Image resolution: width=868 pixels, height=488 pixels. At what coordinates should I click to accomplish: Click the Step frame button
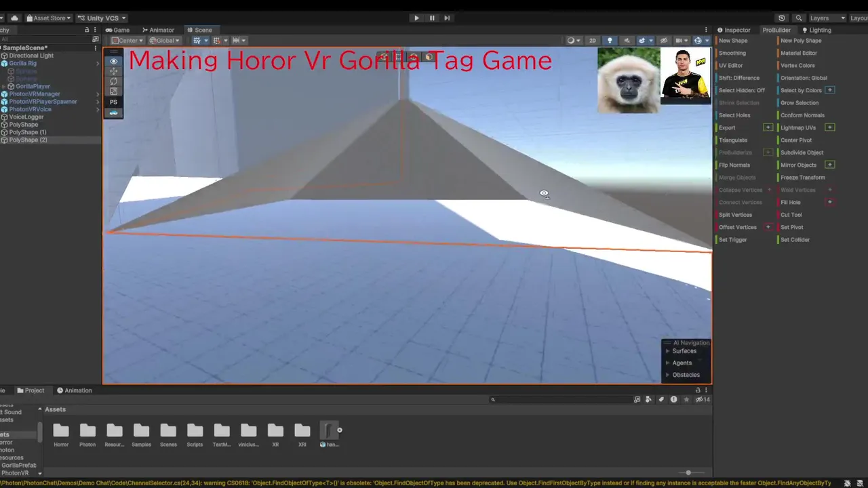point(447,18)
